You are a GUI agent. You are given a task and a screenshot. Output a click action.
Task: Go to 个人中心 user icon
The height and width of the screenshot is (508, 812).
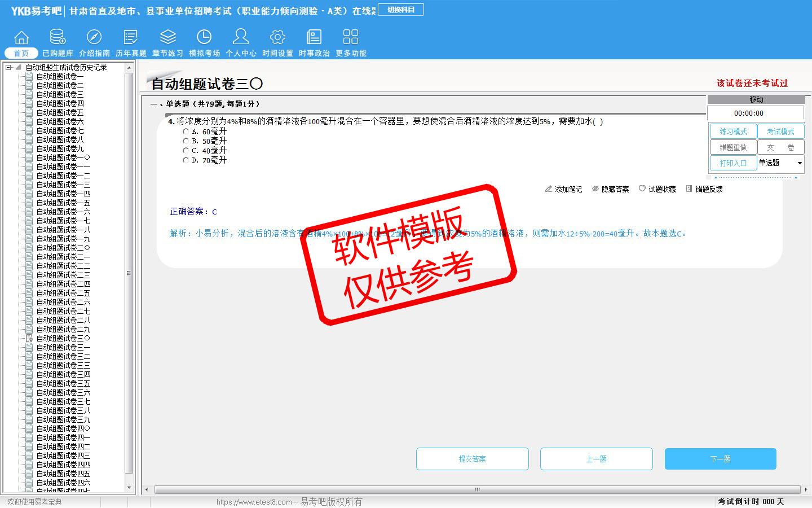(x=241, y=37)
